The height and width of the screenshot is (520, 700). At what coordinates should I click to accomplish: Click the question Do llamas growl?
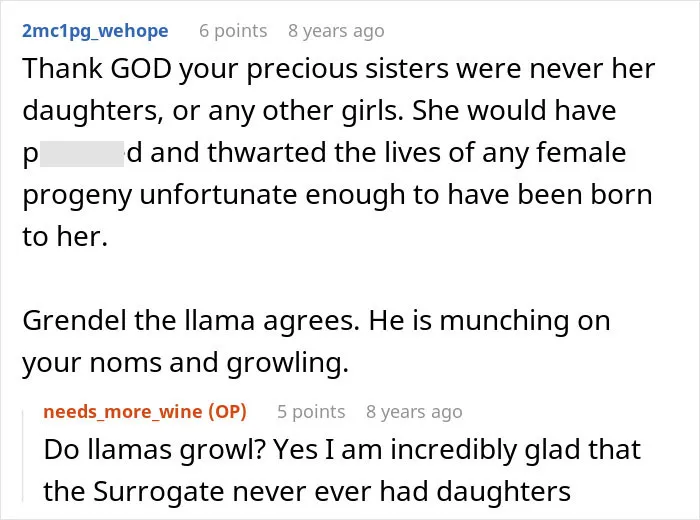click(155, 450)
